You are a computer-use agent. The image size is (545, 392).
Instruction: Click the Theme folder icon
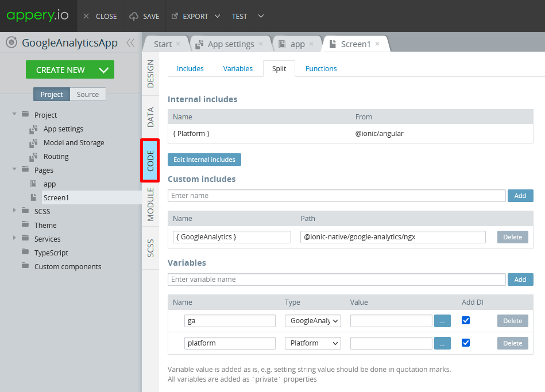click(x=25, y=224)
